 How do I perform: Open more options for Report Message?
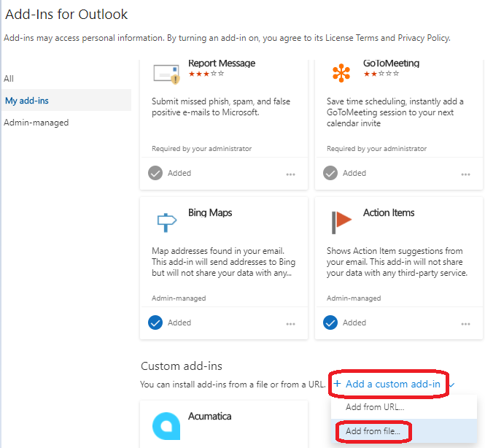[x=291, y=174]
